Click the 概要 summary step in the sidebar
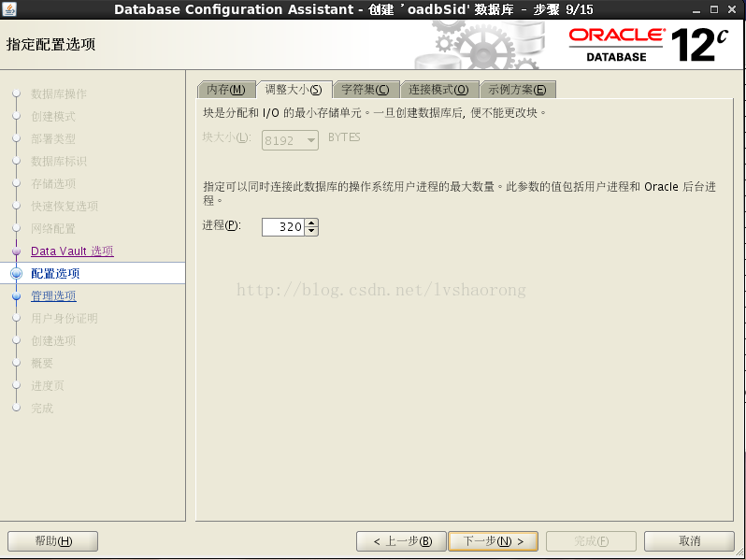This screenshot has height=560, width=746. click(x=42, y=363)
